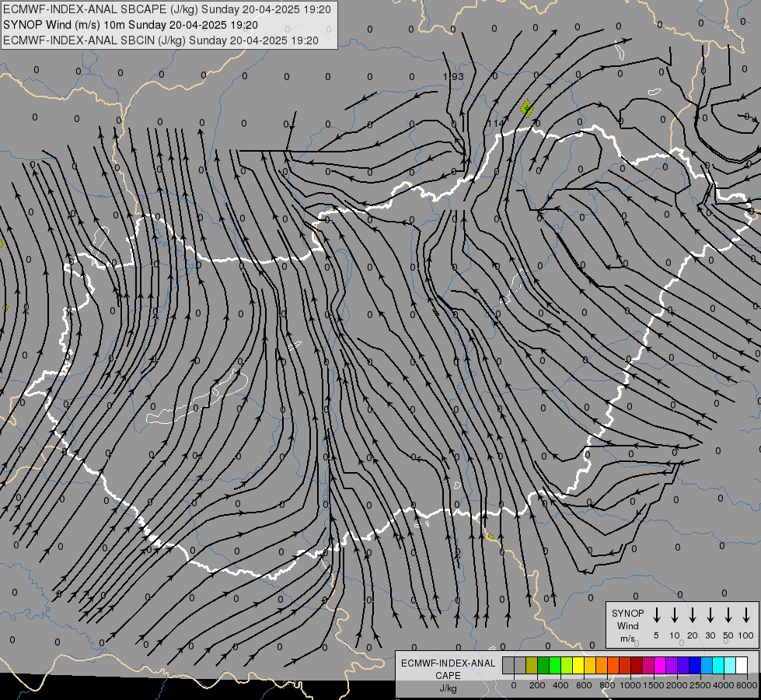Choose the magenta swatch right of 1500
The image size is (761, 700).
660,665
